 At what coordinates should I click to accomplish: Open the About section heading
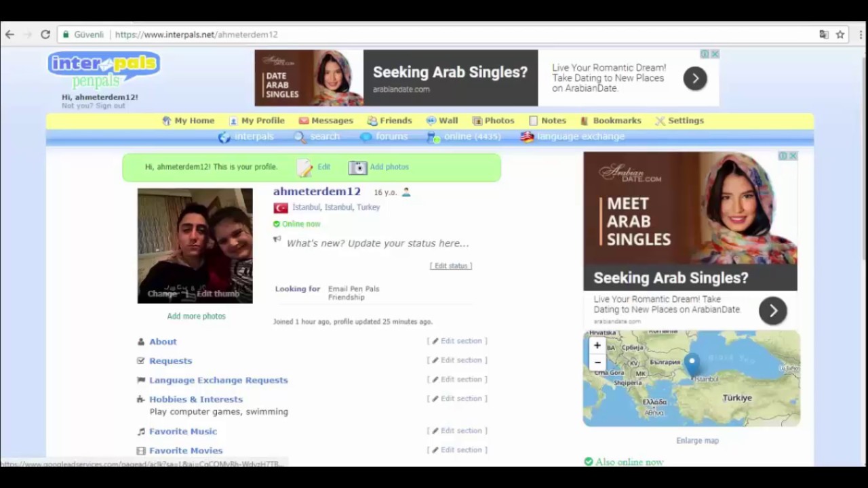tap(163, 342)
